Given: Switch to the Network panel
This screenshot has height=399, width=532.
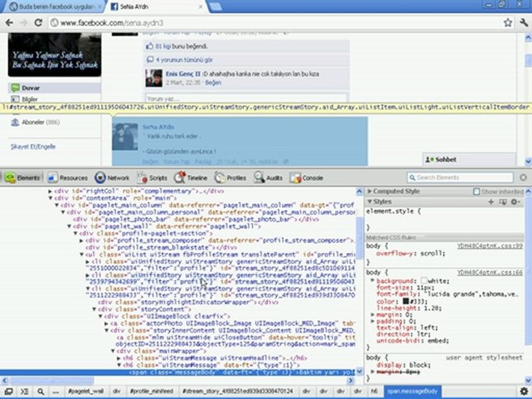Looking at the screenshot, I should [x=112, y=178].
